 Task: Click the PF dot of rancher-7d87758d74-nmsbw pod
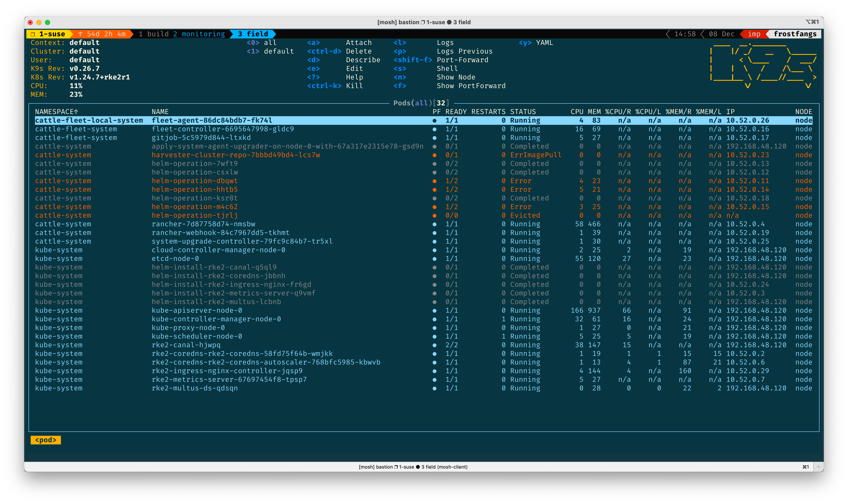pos(434,224)
